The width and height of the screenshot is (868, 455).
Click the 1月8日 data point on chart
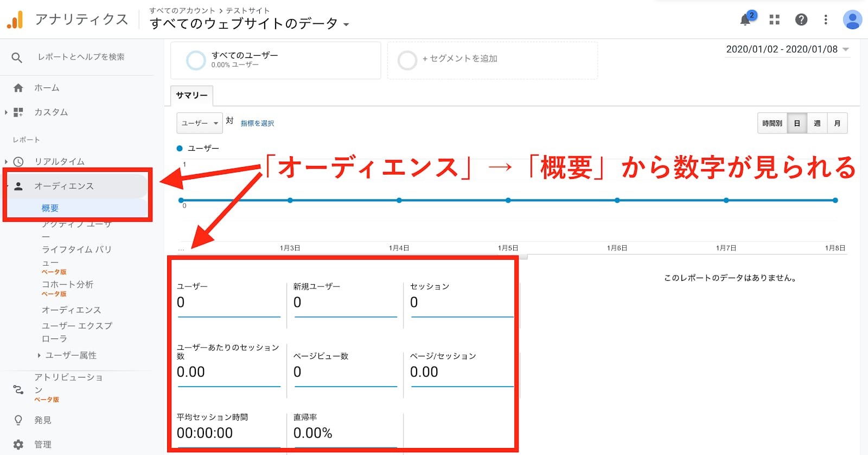[x=835, y=200]
